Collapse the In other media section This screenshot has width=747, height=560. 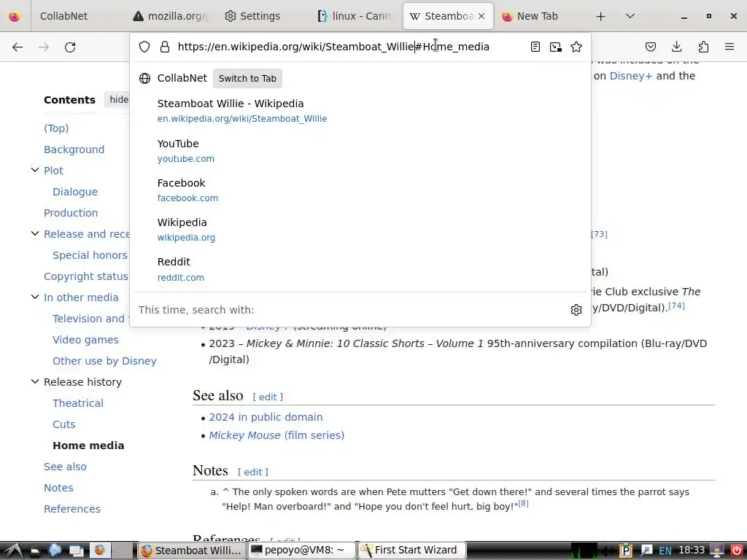35,297
